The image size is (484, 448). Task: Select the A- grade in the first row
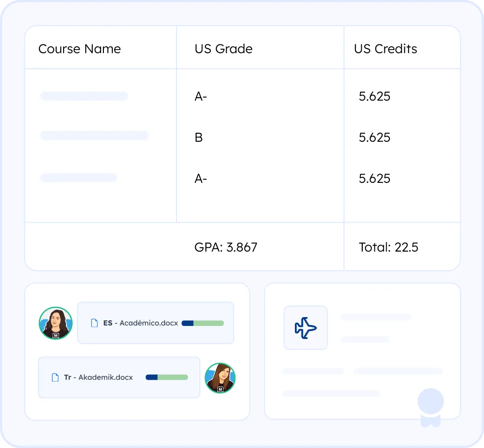tap(200, 97)
